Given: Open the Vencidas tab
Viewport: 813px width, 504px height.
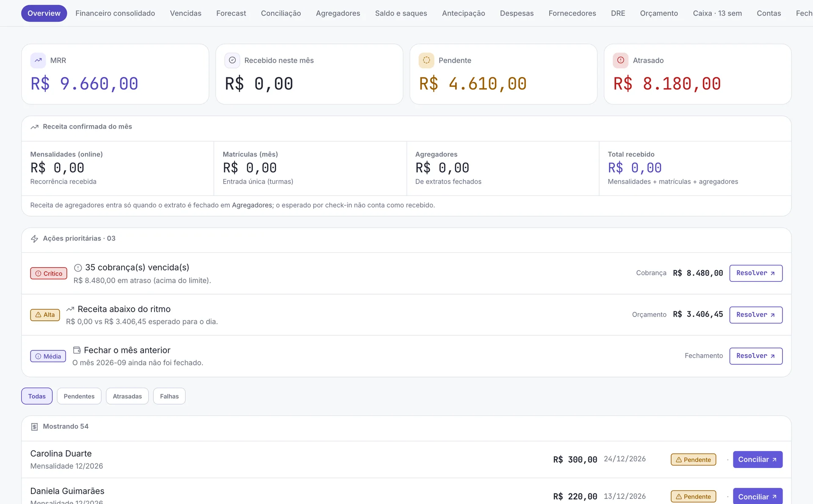Looking at the screenshot, I should point(186,13).
